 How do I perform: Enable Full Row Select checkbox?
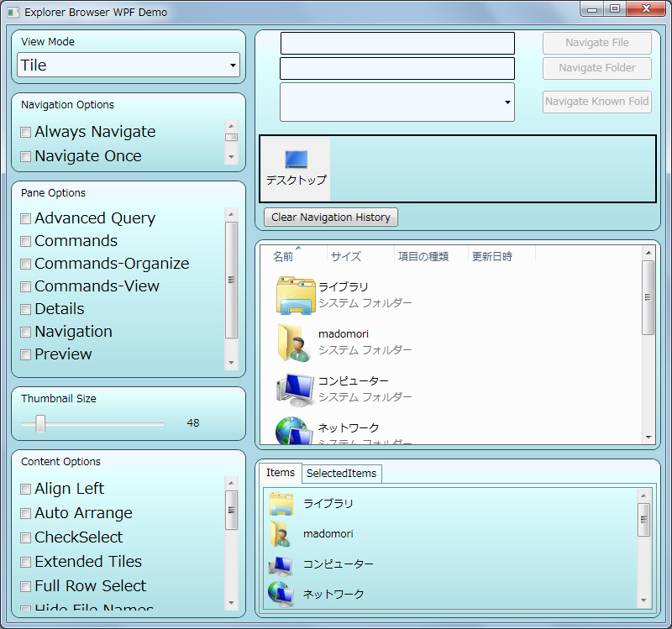click(26, 586)
